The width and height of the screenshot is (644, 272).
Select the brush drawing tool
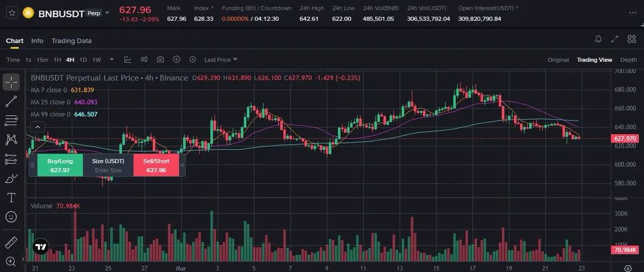(11, 178)
